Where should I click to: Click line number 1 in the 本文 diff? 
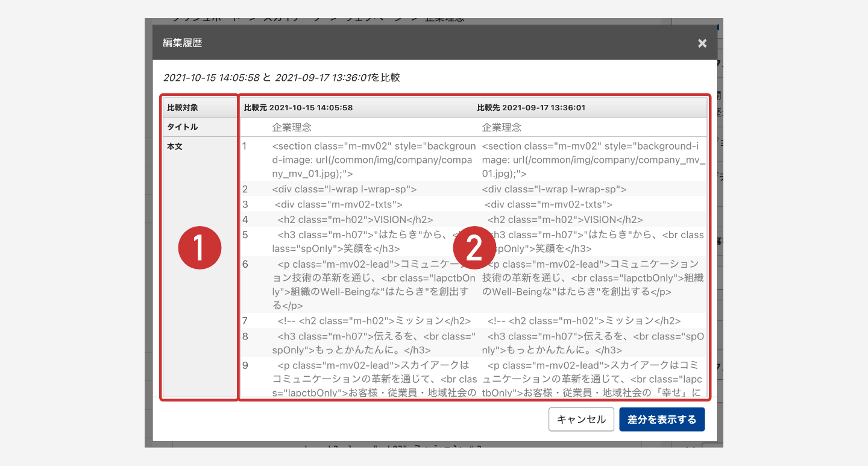coord(245,146)
